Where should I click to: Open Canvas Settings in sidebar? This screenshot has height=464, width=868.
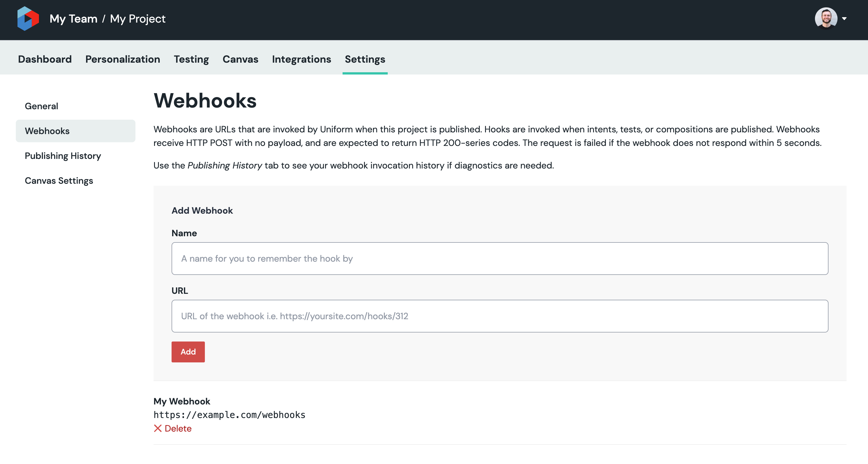point(59,181)
